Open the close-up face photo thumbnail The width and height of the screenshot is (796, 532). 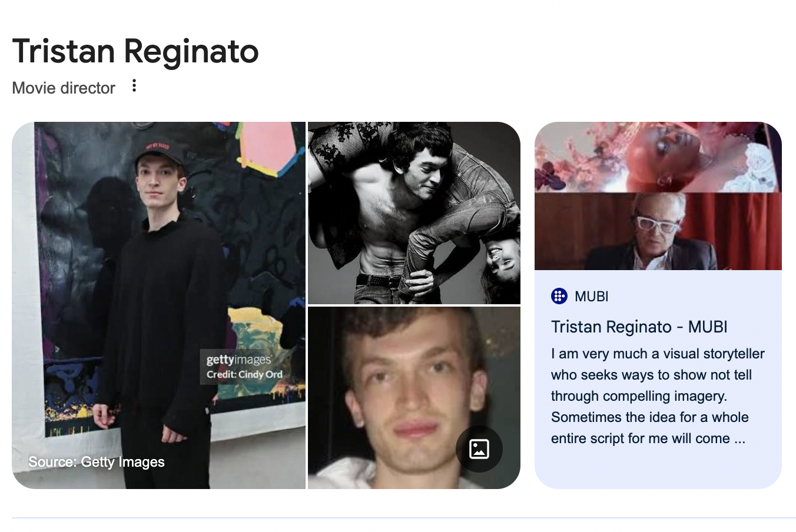click(414, 398)
